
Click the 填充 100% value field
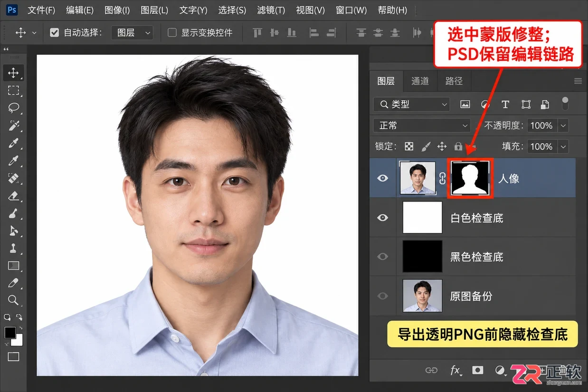click(541, 146)
